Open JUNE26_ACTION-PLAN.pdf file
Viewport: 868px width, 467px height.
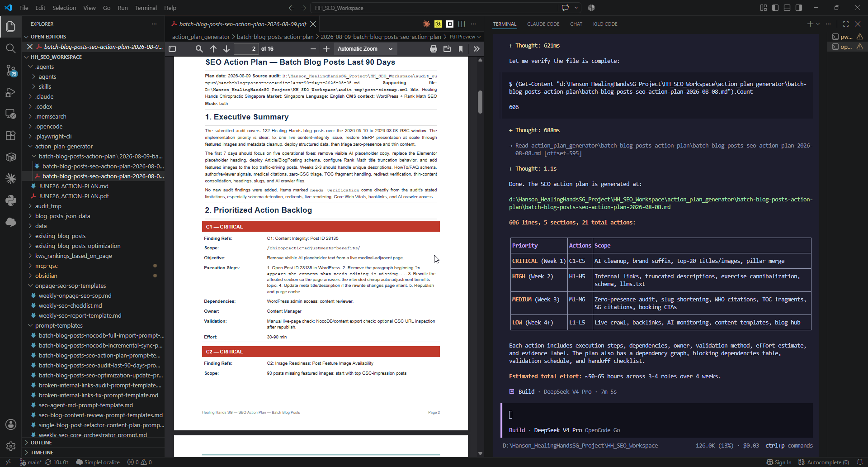coord(74,196)
